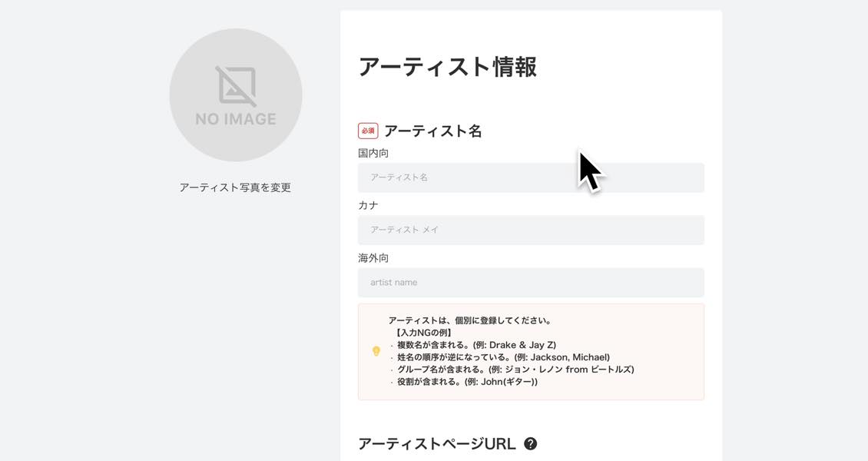The image size is (868, 461).
Task: Click the NO IMAGE artist photo placeholder
Action: [236, 95]
